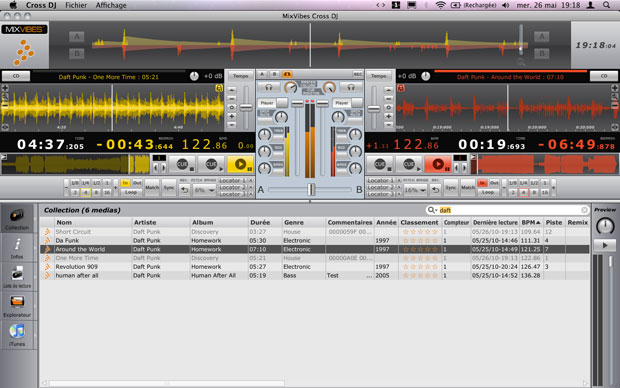Enable Match on left deck
620x388 pixels.
click(152, 188)
